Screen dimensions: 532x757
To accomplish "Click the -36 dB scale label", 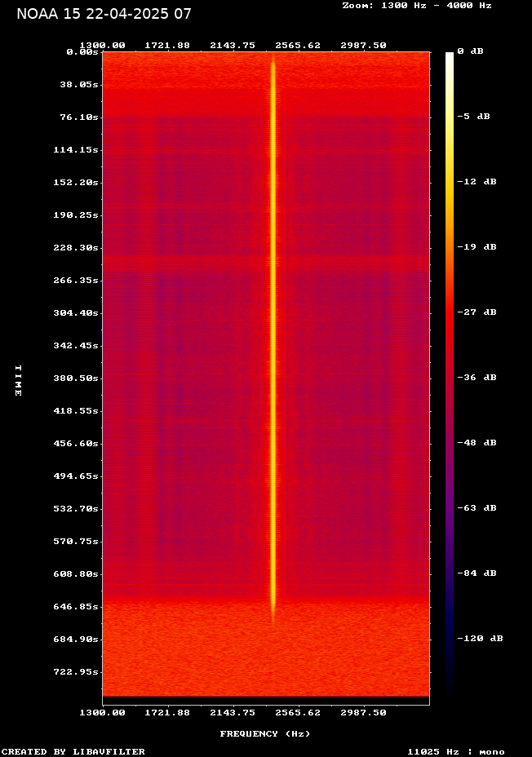I will tap(477, 378).
